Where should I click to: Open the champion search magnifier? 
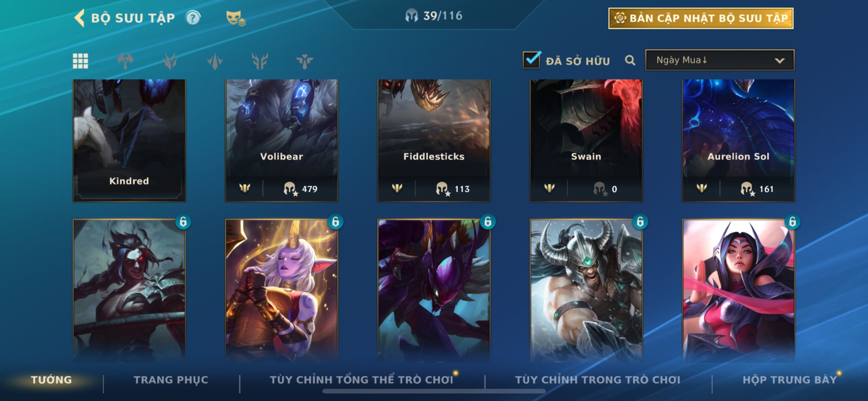630,60
